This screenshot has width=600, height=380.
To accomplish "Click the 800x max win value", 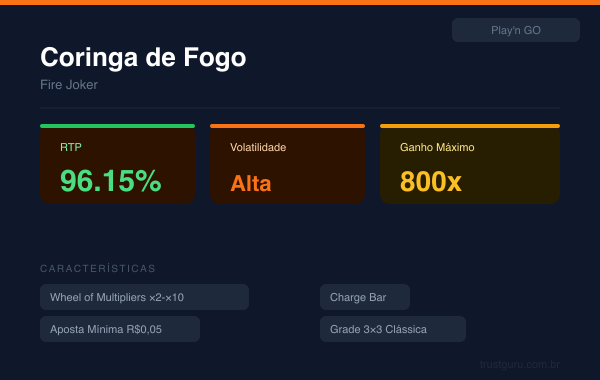I will click(431, 181).
